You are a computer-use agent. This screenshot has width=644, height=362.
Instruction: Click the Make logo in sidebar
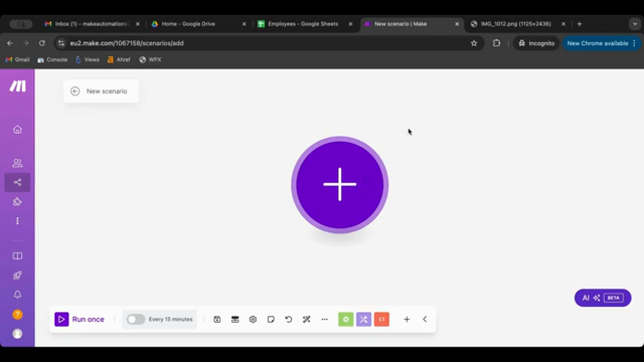18,86
